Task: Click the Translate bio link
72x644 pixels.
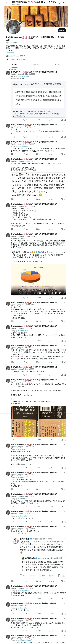Action: click(x=10, y=52)
